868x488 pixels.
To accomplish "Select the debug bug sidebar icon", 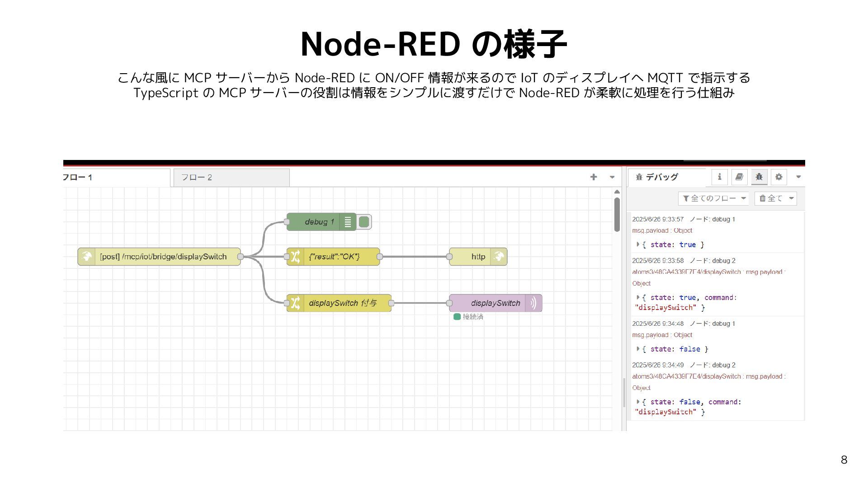I will coord(759,177).
